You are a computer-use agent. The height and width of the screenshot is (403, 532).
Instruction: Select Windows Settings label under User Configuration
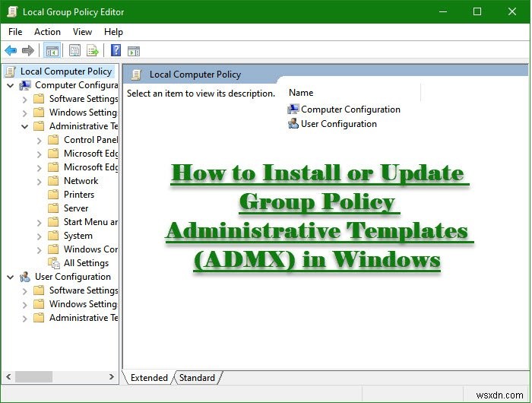click(84, 304)
